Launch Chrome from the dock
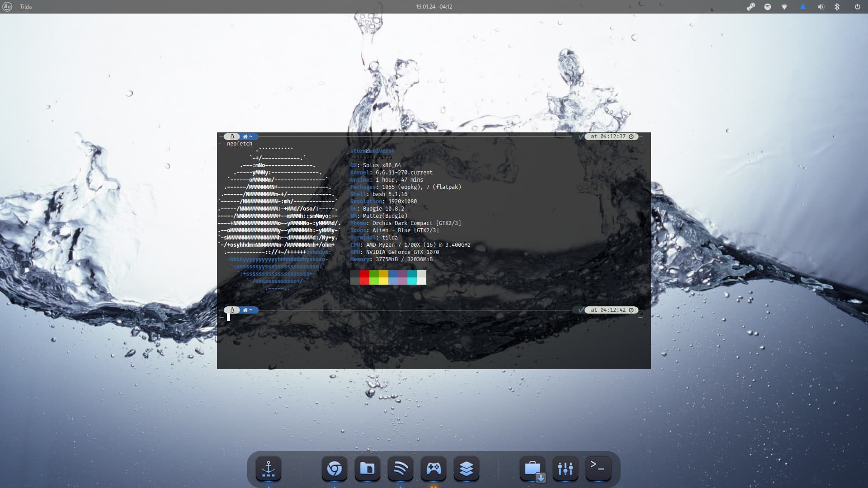Image resolution: width=868 pixels, height=488 pixels. (x=335, y=469)
